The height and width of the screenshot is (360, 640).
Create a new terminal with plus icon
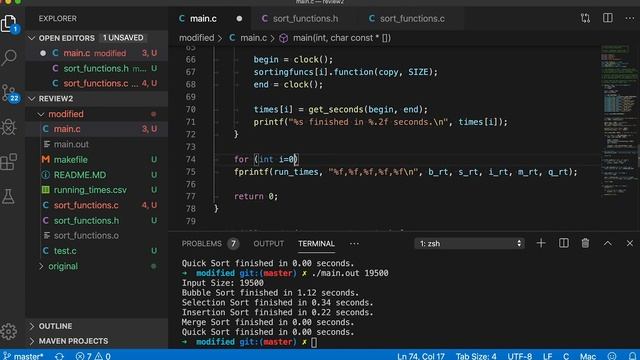click(541, 243)
